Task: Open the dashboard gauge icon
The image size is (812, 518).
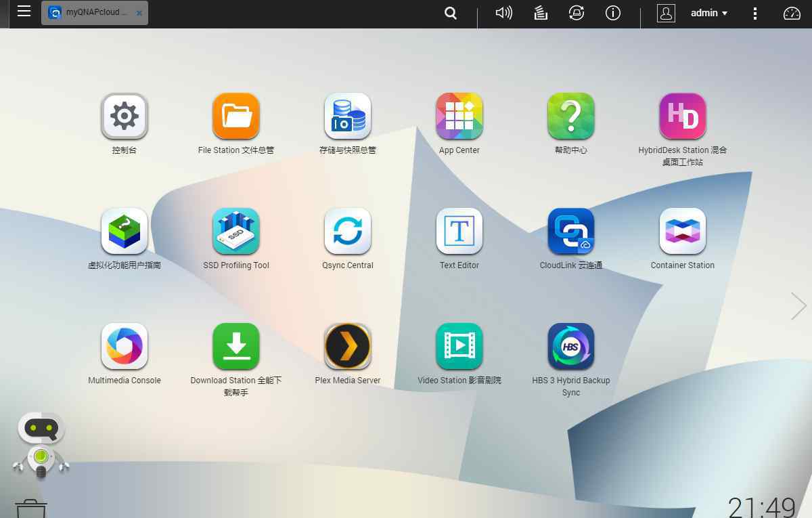Action: tap(792, 13)
